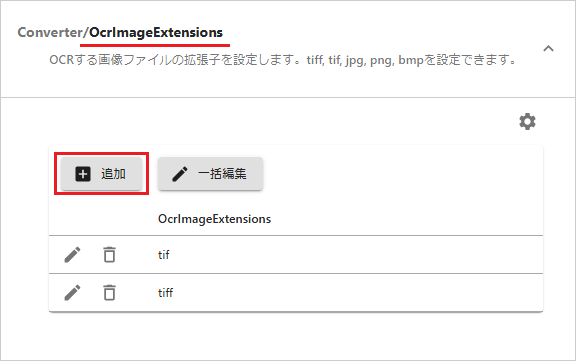Viewport: 576px width, 361px height.
Task: Edit the tif entry with its pencil icon
Action: pyautogui.click(x=72, y=255)
